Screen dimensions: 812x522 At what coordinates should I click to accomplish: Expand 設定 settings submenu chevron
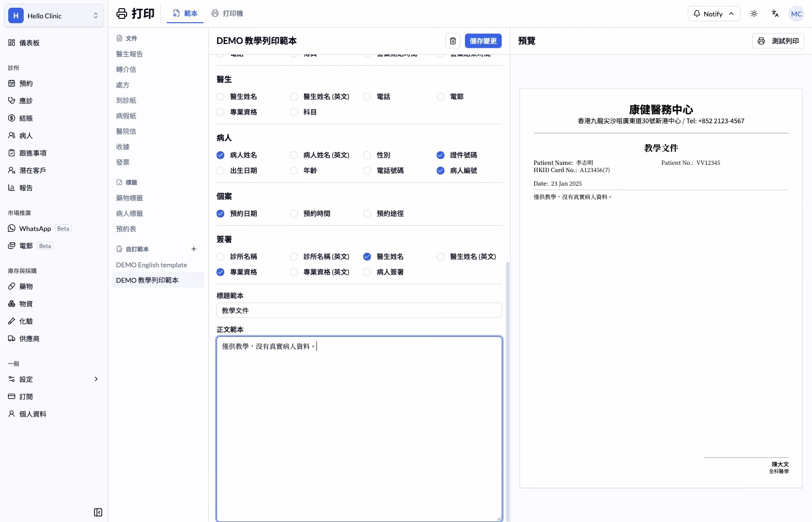[x=96, y=379]
